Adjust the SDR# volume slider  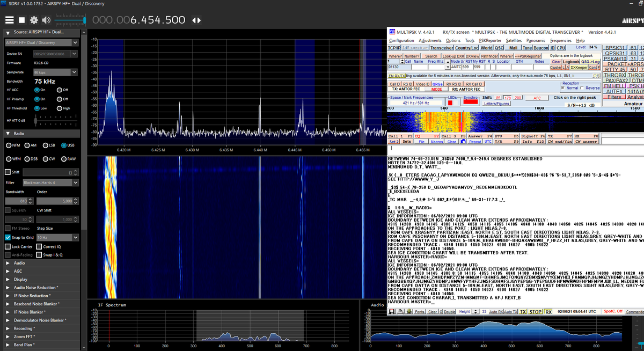pyautogui.click(x=69, y=20)
